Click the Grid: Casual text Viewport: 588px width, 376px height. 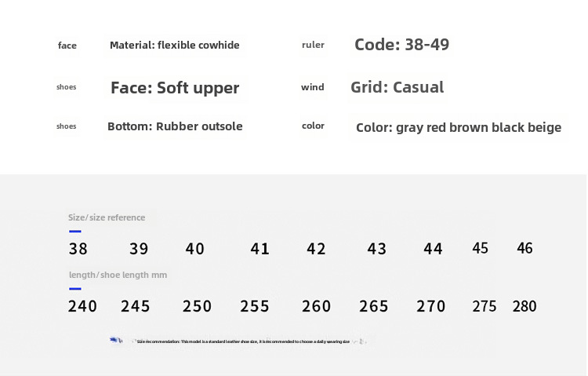pyautogui.click(x=397, y=87)
